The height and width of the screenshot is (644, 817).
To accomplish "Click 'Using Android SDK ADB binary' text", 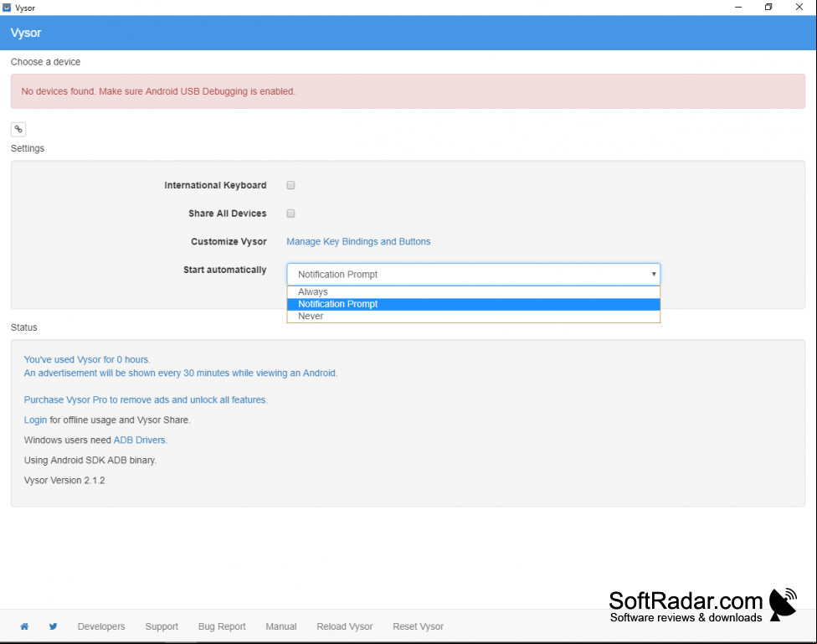I will click(x=90, y=461).
